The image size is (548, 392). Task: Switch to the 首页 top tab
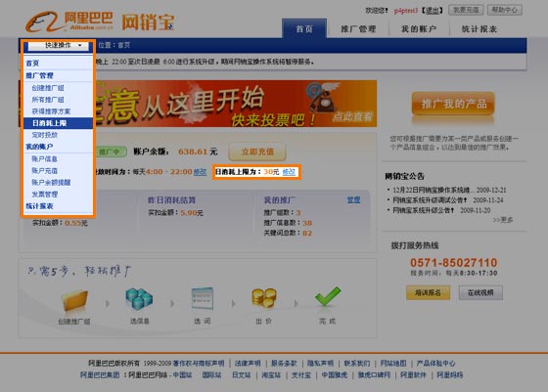[304, 28]
